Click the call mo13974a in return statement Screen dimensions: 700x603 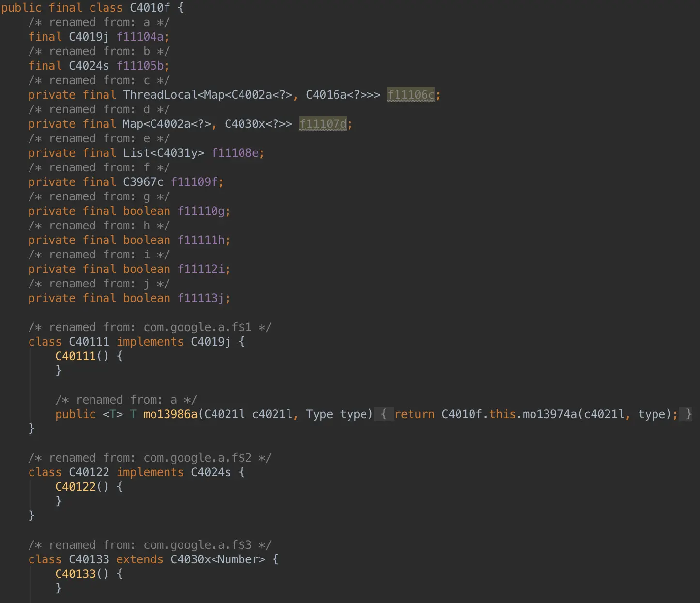(550, 414)
